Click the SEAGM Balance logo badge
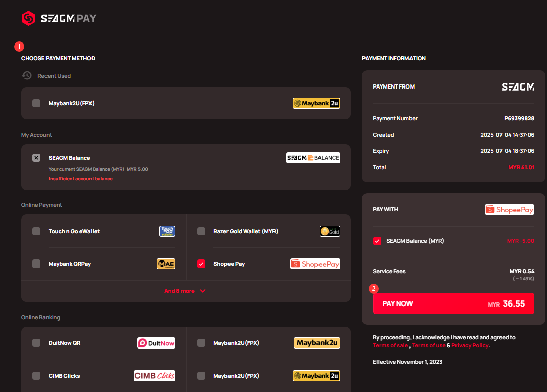 click(313, 158)
